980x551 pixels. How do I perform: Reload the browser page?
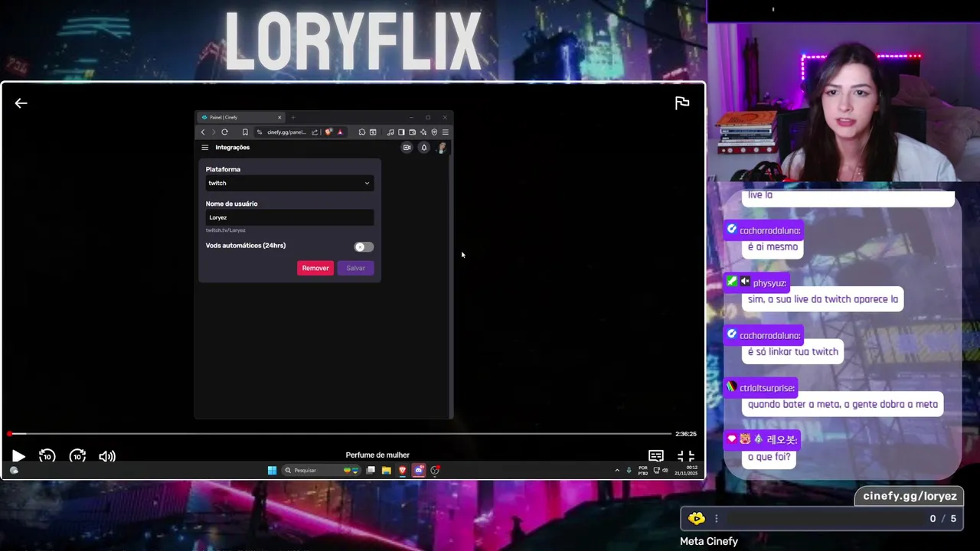[224, 132]
